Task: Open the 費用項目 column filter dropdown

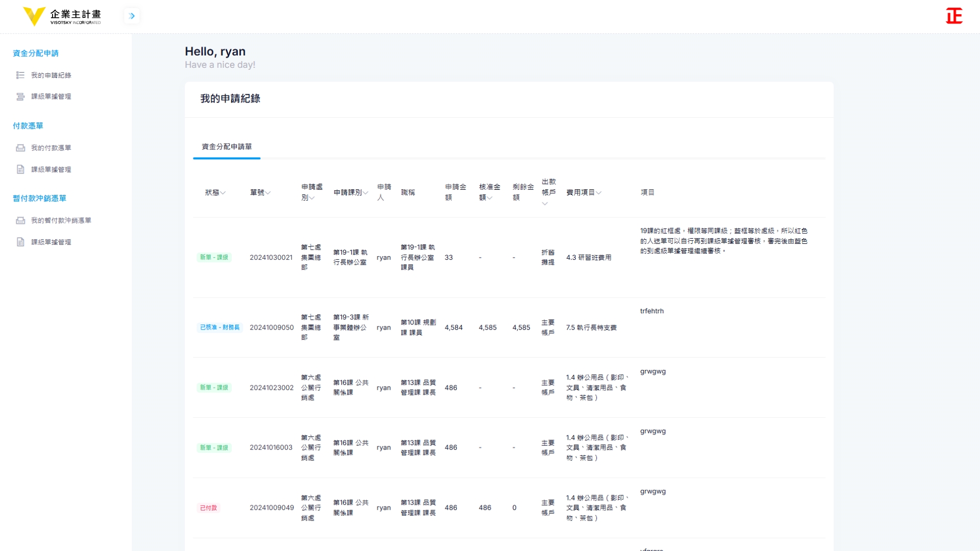Action: pyautogui.click(x=599, y=193)
